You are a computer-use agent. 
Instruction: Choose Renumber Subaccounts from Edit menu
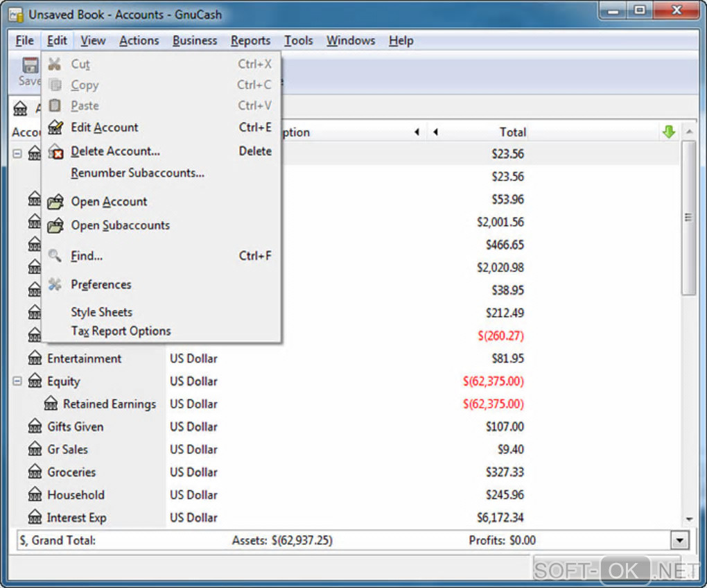tap(161, 173)
